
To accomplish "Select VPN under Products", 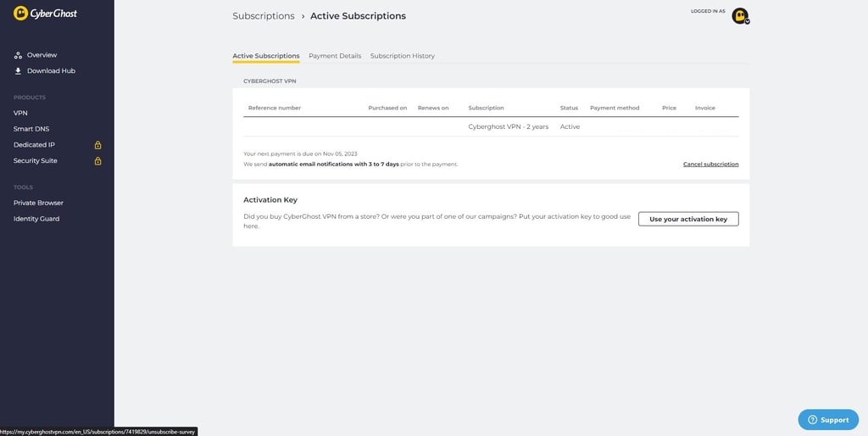I will [20, 113].
